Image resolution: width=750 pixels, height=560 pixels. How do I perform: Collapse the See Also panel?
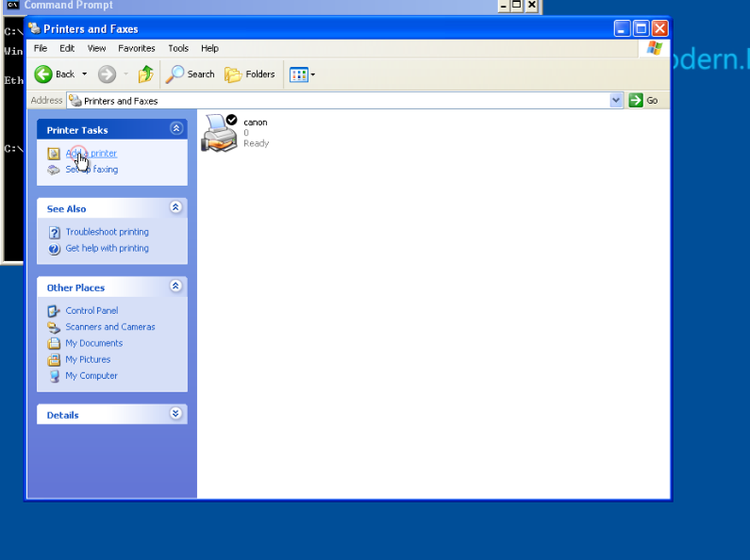[x=175, y=208]
